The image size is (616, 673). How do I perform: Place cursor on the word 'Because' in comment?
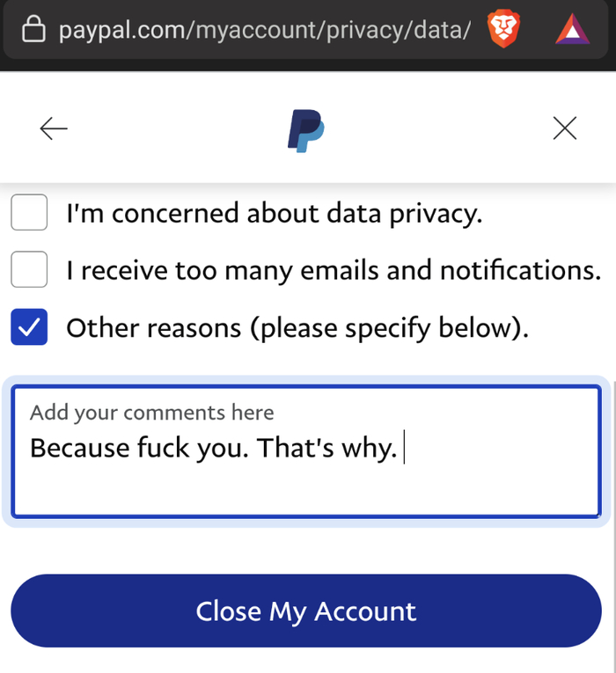click(79, 449)
